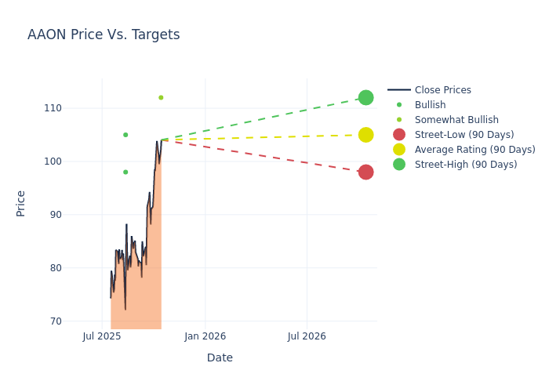Click the red Street-Low marker on chart
549x392 pixels.
pyautogui.click(x=365, y=172)
